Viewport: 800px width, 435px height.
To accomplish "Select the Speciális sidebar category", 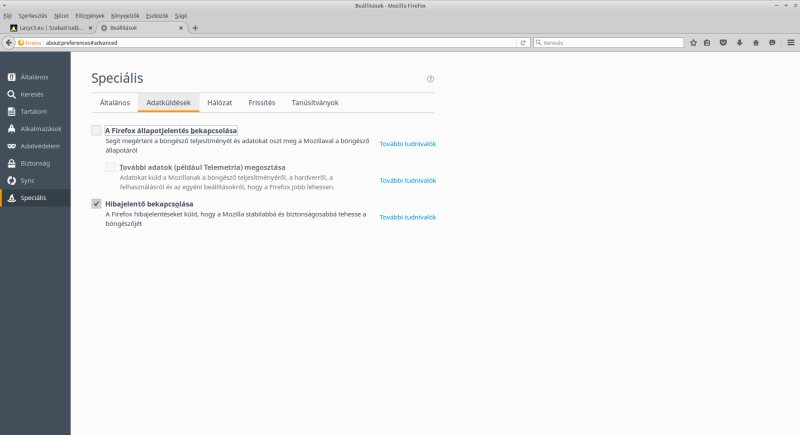I will [35, 198].
